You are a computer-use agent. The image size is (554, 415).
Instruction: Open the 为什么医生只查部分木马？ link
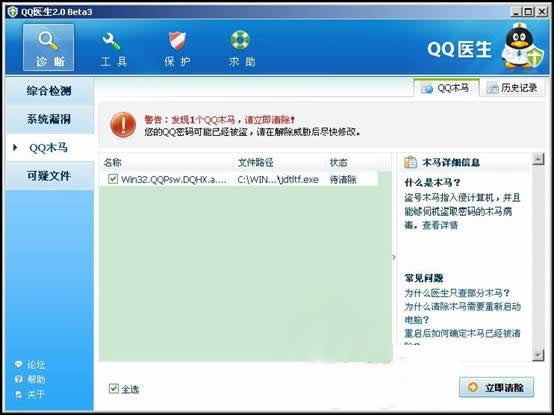pos(457,293)
